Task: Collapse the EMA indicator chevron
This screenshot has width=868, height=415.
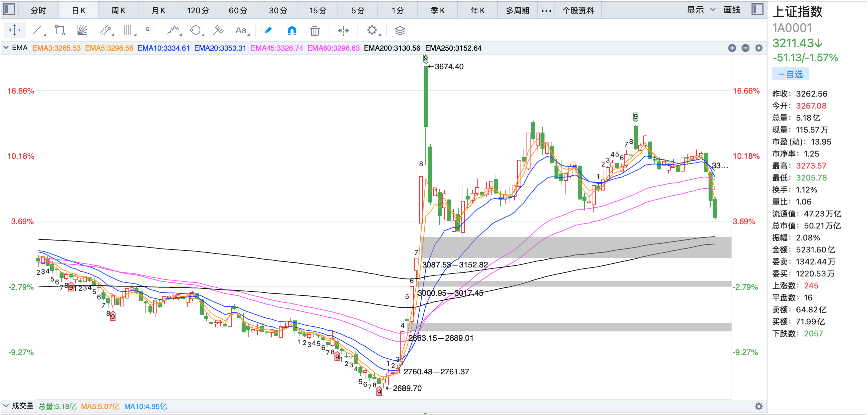Action: pos(6,48)
